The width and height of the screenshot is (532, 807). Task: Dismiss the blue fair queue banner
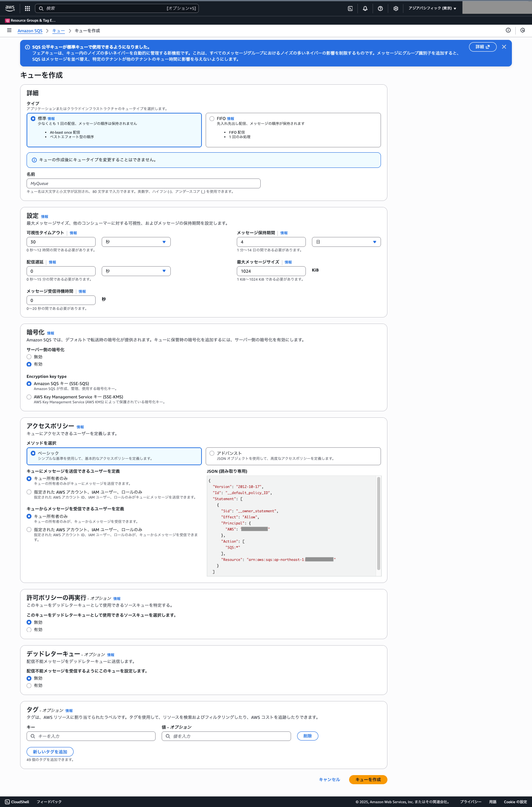pos(504,47)
